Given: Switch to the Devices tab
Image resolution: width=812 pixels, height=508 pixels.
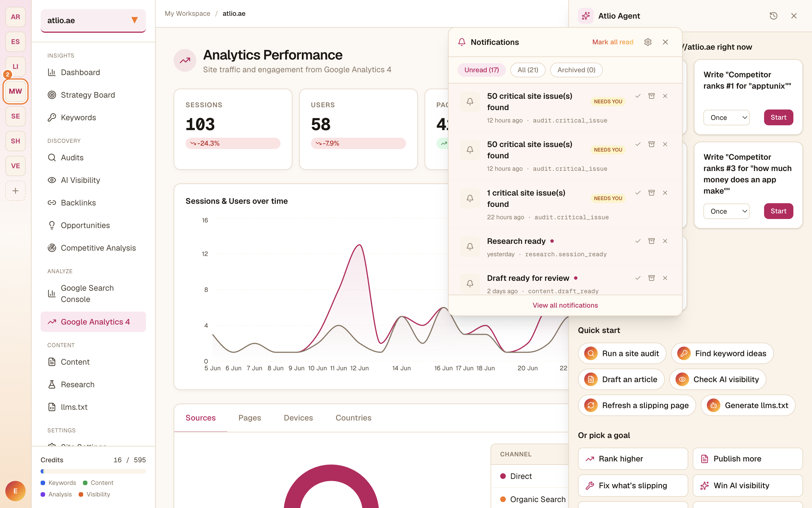Looking at the screenshot, I should coord(298,418).
